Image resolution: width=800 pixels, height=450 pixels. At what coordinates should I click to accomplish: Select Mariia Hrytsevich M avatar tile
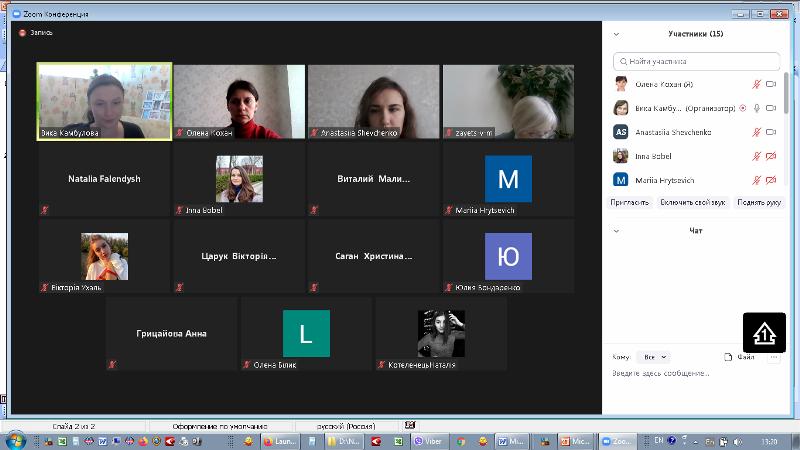(509, 179)
